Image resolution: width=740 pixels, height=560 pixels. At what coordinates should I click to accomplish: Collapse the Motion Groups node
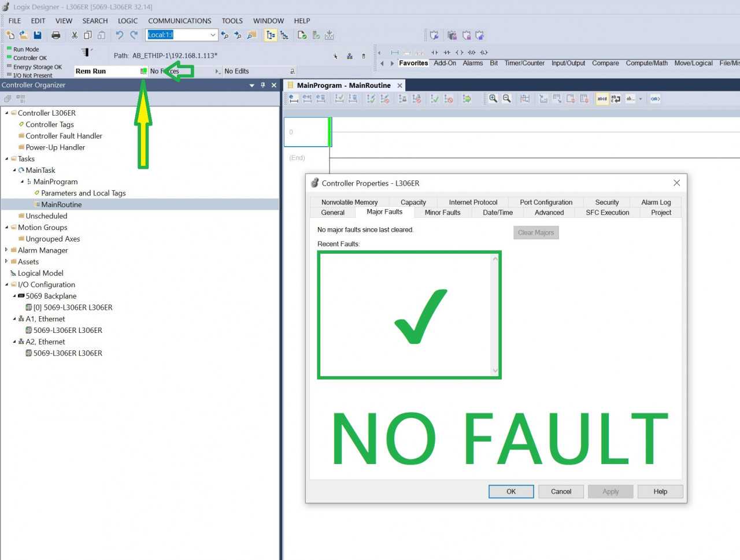[6, 227]
